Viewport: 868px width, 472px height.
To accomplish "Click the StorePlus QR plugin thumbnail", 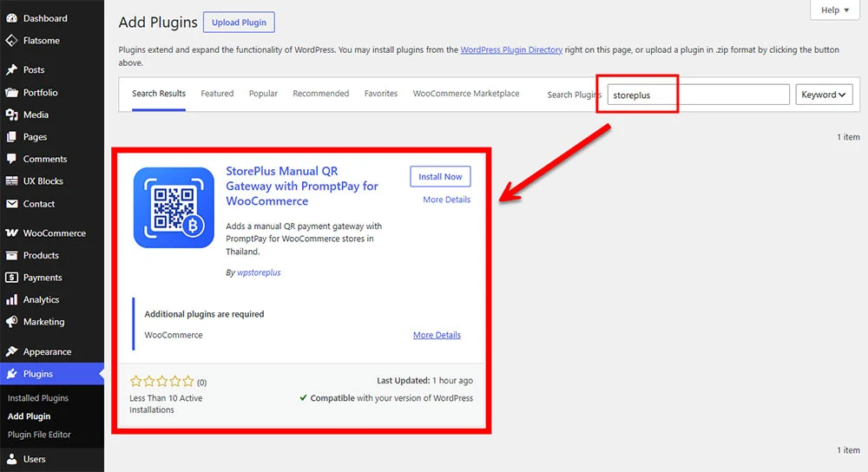I will (174, 207).
